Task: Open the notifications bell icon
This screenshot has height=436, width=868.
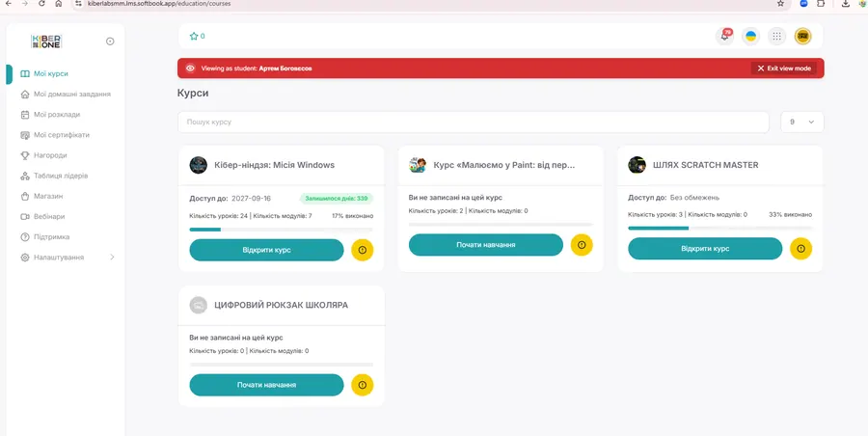Action: click(724, 37)
